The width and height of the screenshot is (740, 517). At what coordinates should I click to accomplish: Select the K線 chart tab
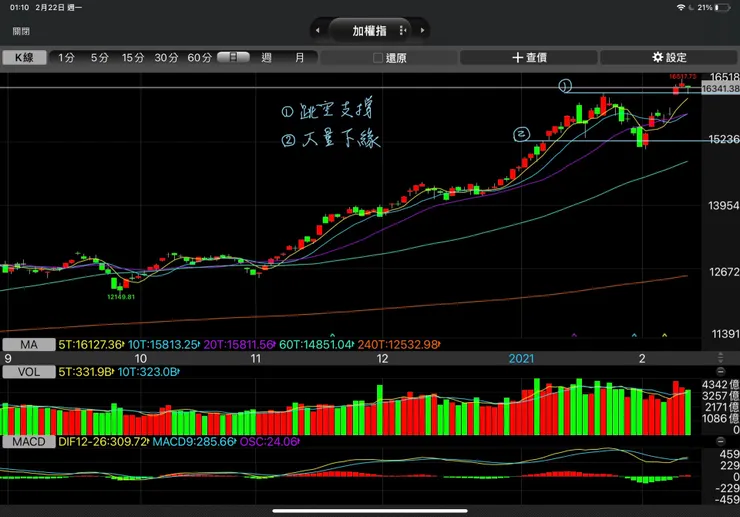[x=25, y=58]
